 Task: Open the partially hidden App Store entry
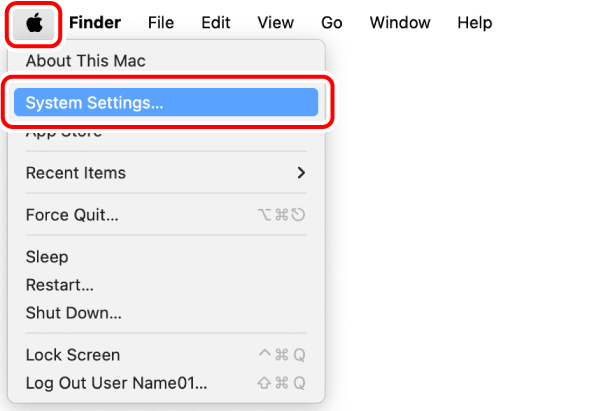[x=64, y=133]
